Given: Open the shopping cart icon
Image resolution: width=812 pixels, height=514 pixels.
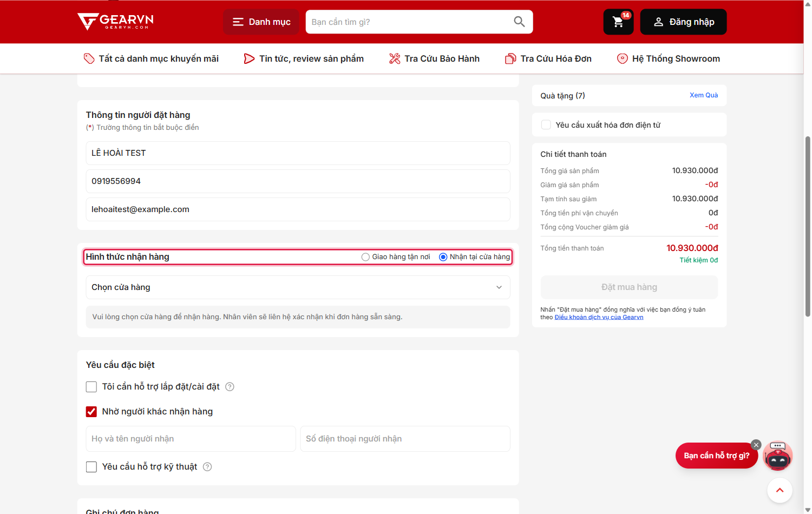Looking at the screenshot, I should (618, 22).
